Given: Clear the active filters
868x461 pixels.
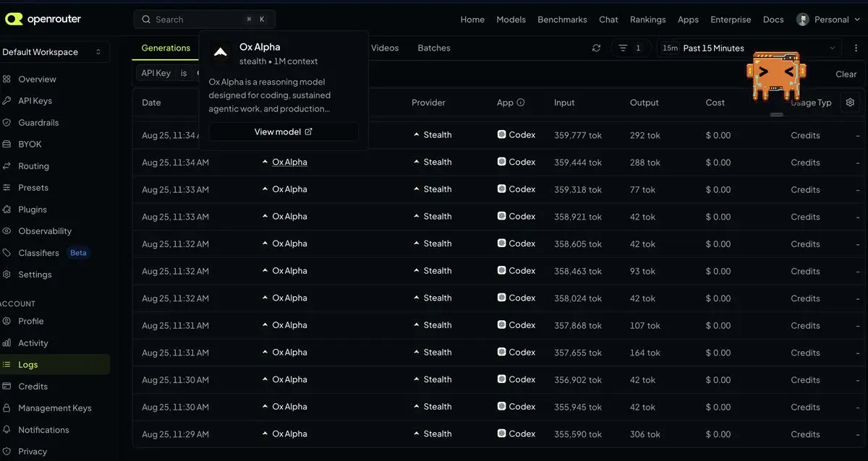Looking at the screenshot, I should [846, 74].
